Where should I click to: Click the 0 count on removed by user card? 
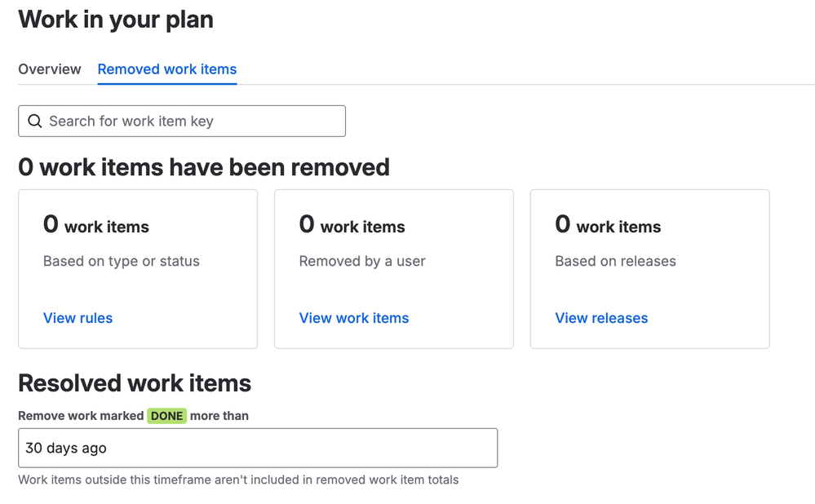tap(352, 226)
